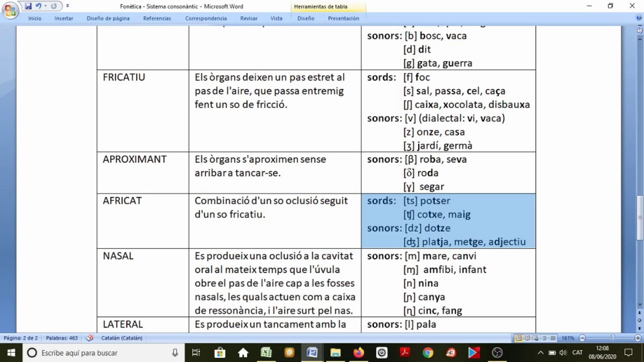
Task: Switch to the Insertar tab
Action: [x=64, y=18]
